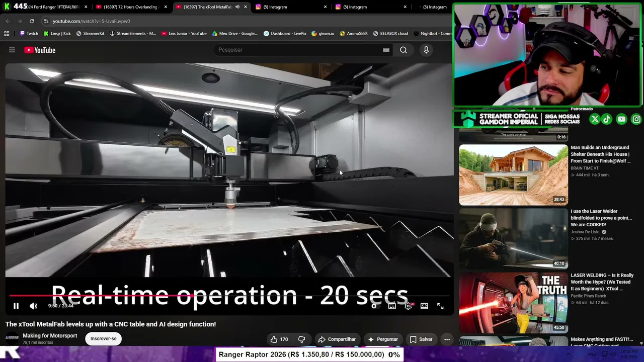This screenshot has width=644, height=362.
Task: Toggle subtitles/closed captions button
Action: [392, 306]
